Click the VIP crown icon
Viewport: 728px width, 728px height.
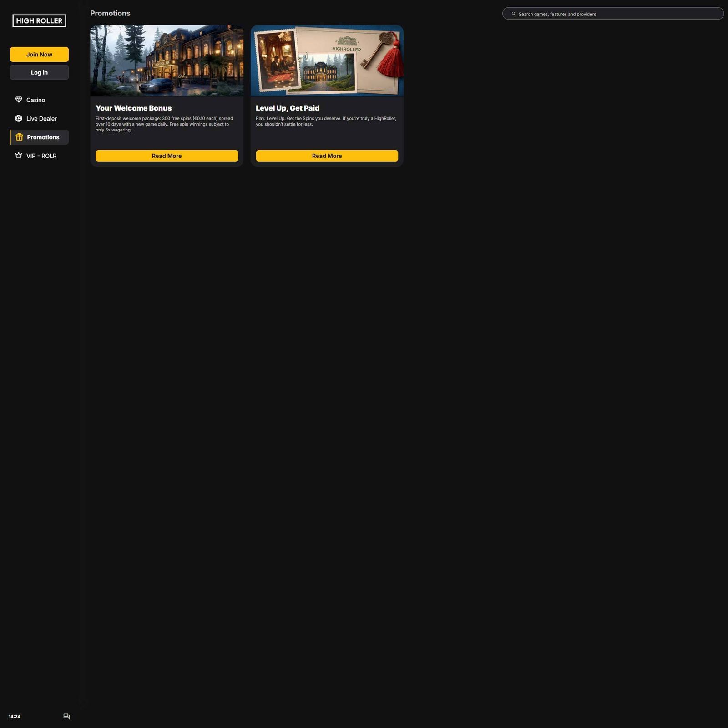click(19, 156)
